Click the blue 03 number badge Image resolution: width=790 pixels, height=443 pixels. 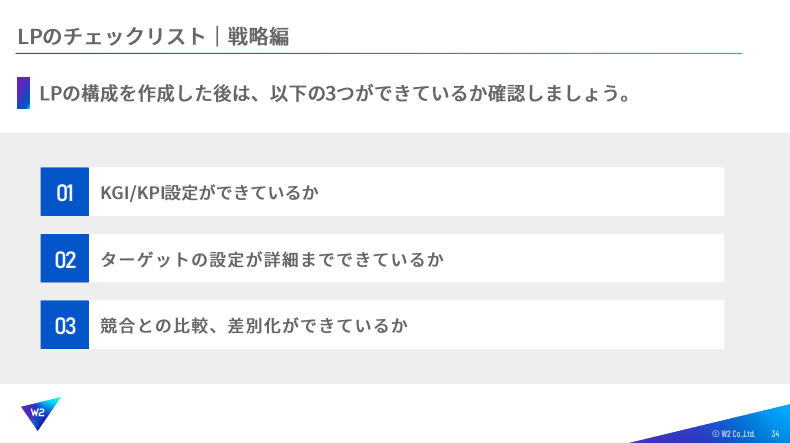(x=64, y=325)
